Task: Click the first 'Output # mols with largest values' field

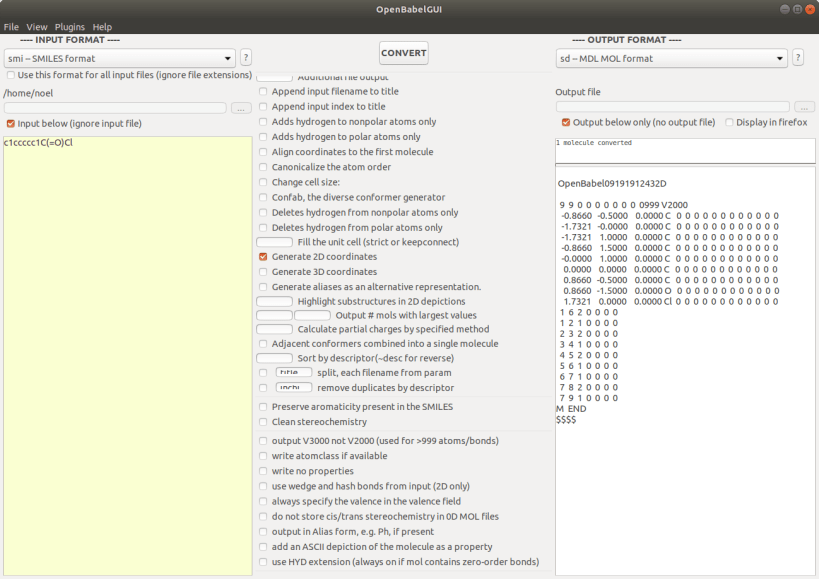Action: tap(274, 315)
